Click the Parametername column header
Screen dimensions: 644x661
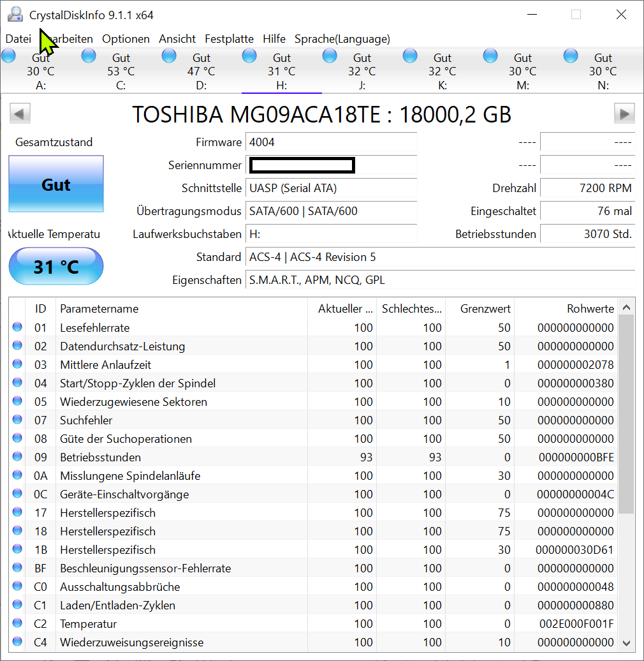[182, 309]
